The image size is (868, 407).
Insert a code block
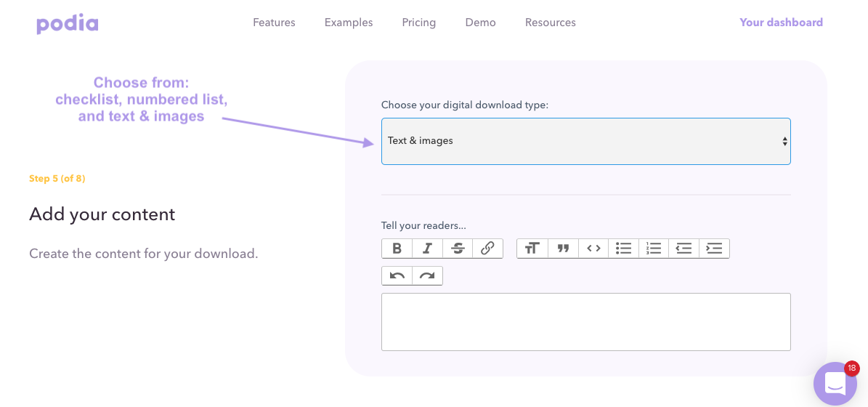[593, 249]
